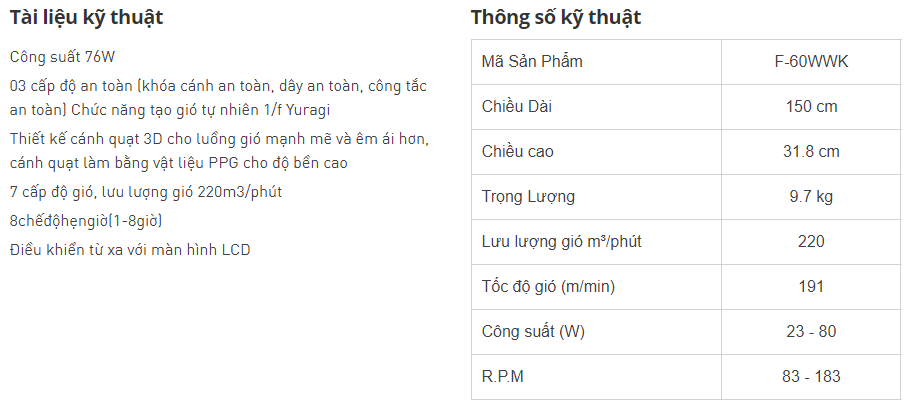Click the '31.8 cm' value cell
This screenshot has width=915, height=402.
click(811, 152)
